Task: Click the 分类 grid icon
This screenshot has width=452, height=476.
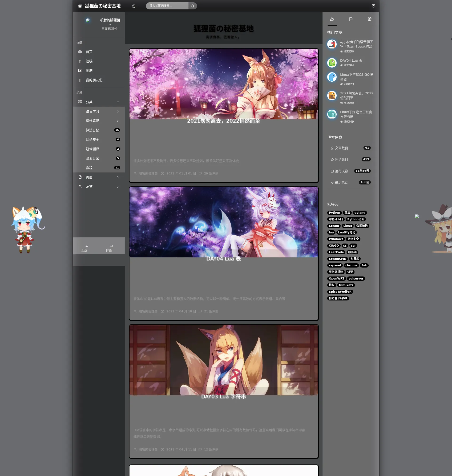Action: [x=80, y=102]
